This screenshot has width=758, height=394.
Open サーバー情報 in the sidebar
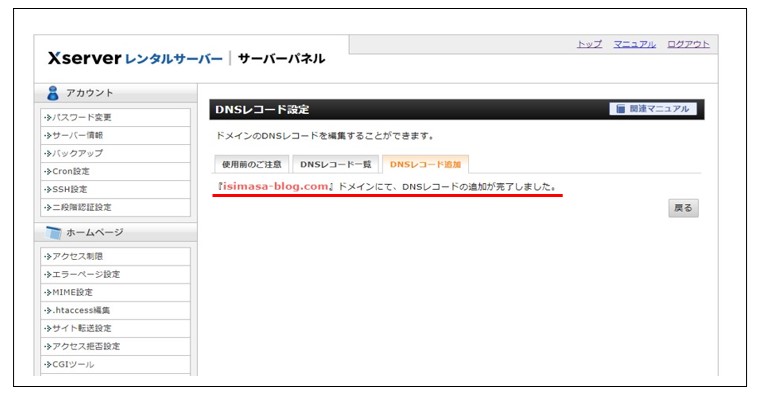(116, 135)
